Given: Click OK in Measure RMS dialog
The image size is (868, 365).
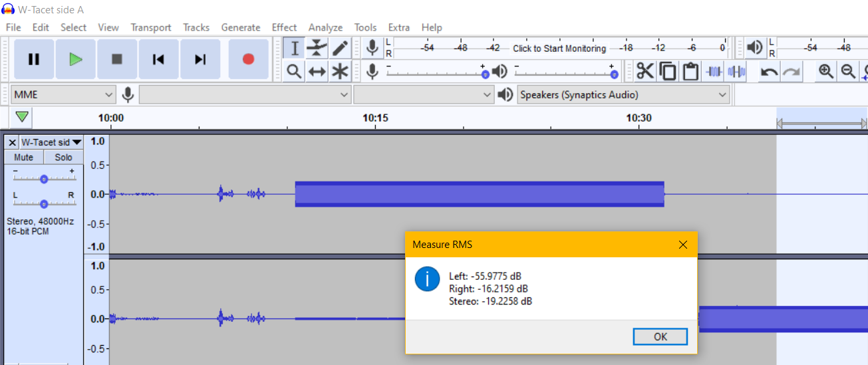Looking at the screenshot, I should pos(660,336).
